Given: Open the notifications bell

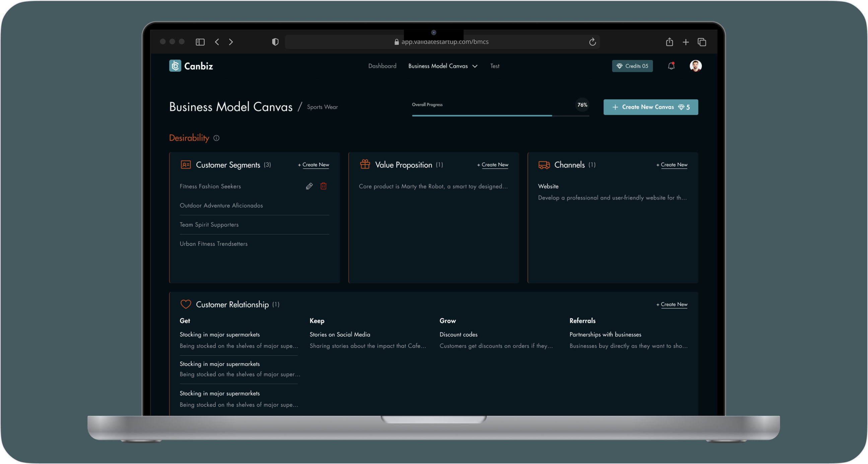Looking at the screenshot, I should tap(671, 66).
